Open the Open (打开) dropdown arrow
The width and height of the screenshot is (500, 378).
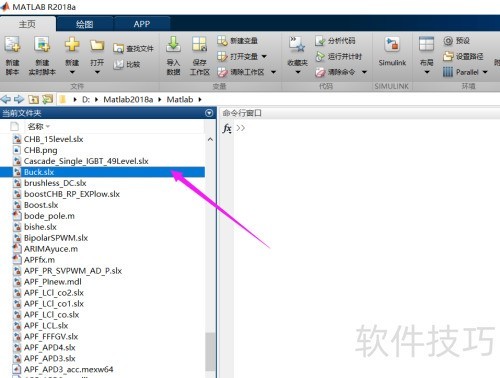(x=97, y=72)
